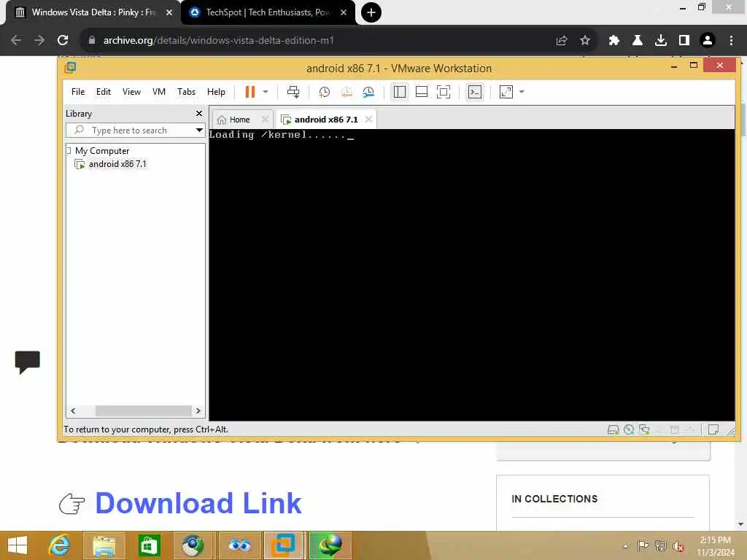Image resolution: width=747 pixels, height=560 pixels.
Task: Take a snapshot of this virtual machine
Action: [325, 92]
